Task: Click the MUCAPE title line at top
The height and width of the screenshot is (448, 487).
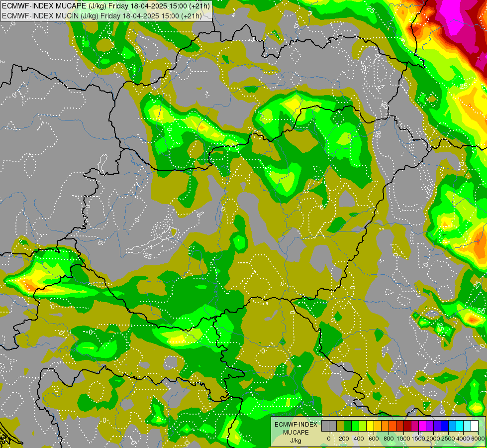Action: 106,5
